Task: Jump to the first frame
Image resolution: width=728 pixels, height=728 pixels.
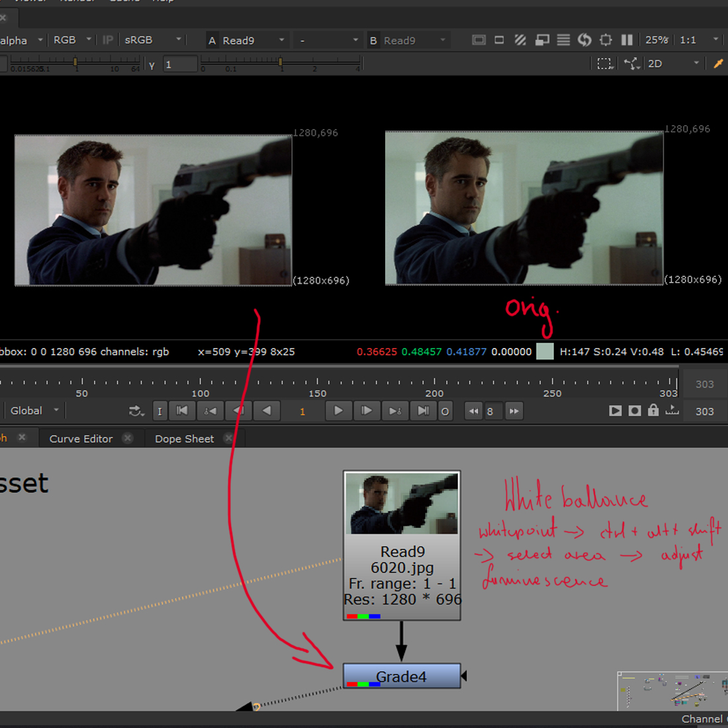Action: [x=182, y=412]
